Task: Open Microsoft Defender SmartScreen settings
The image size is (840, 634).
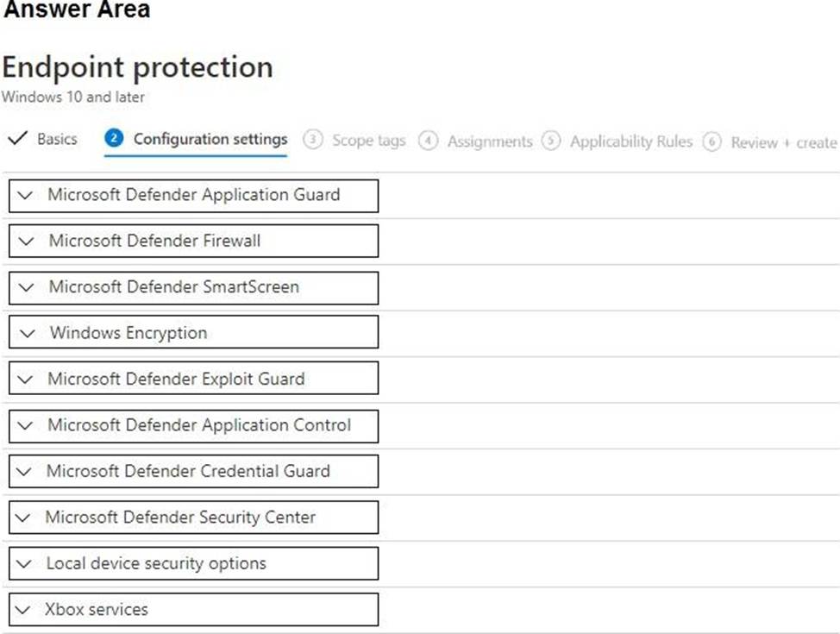Action: click(193, 287)
